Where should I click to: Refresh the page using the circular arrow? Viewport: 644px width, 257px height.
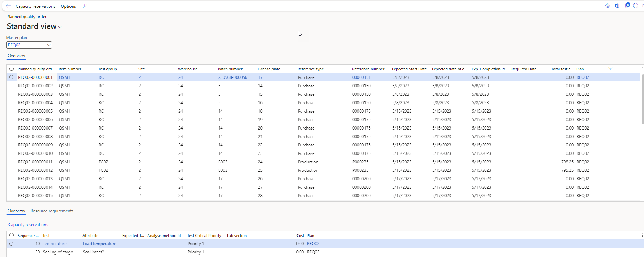click(636, 6)
